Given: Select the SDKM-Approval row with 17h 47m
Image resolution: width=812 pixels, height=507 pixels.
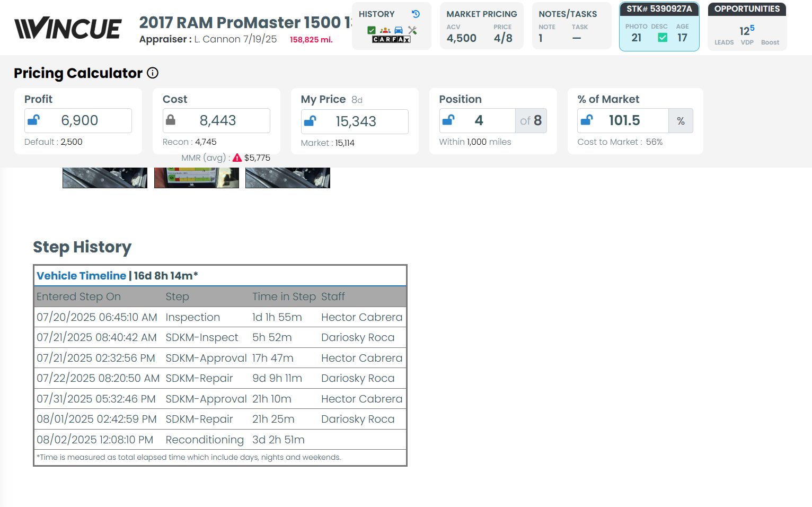Looking at the screenshot, I should click(x=220, y=358).
